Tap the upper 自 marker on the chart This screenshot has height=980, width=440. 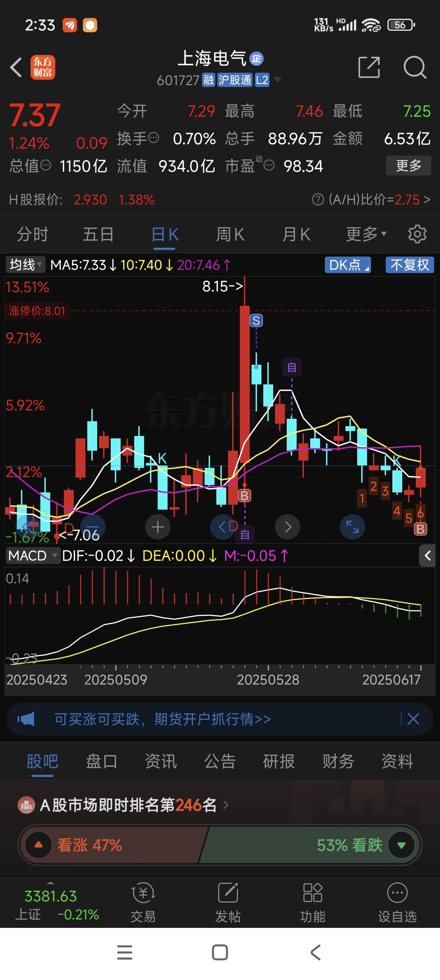[x=292, y=367]
